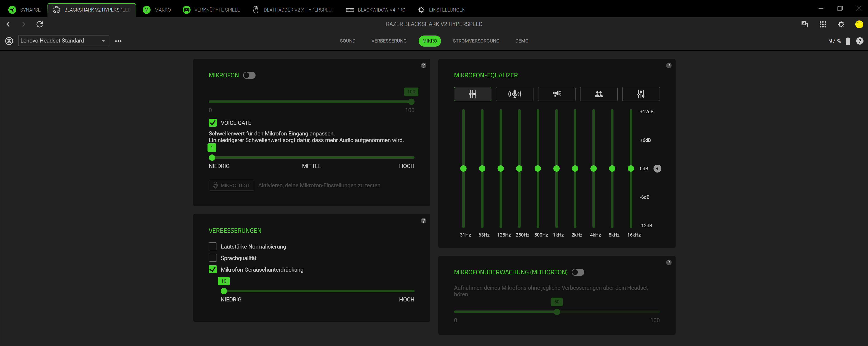Screen dimensions: 868x346
Task: Choose the megaphone broadcast equalizer preset
Action: 557,94
